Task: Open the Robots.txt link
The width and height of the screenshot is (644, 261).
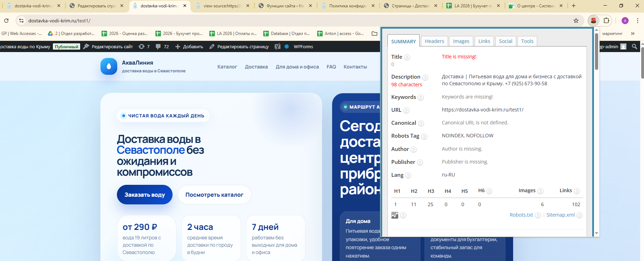Action: coord(521,215)
